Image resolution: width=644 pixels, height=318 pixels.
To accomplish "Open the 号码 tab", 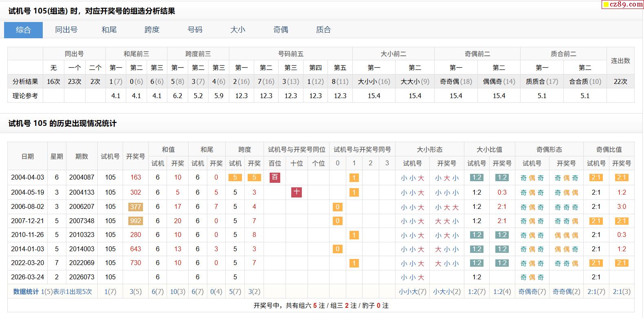I will click(x=195, y=30).
